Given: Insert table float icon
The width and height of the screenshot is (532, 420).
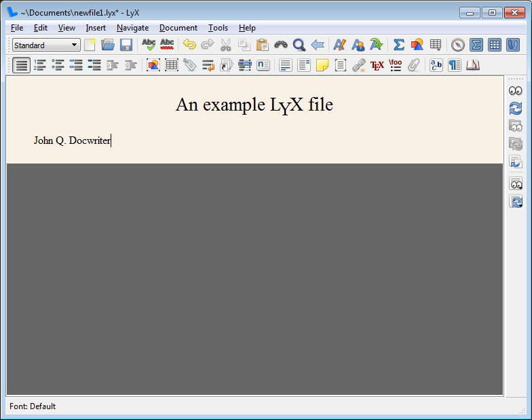Looking at the screenshot, I should pos(172,65).
